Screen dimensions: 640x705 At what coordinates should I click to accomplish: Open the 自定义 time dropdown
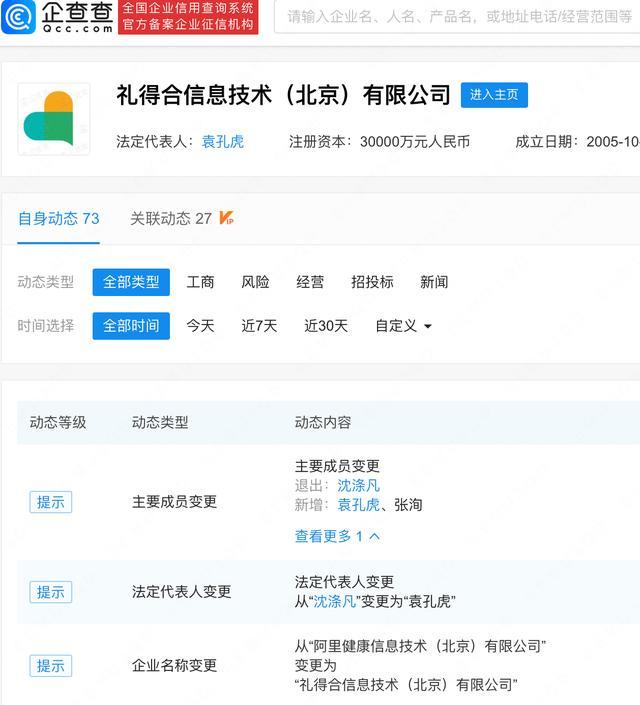403,326
